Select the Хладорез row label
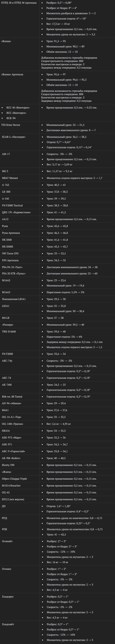 8,597
